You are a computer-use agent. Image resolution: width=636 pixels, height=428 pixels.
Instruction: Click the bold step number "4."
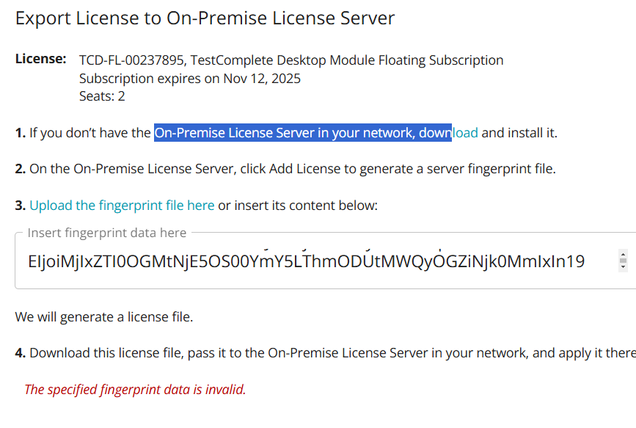pos(20,353)
